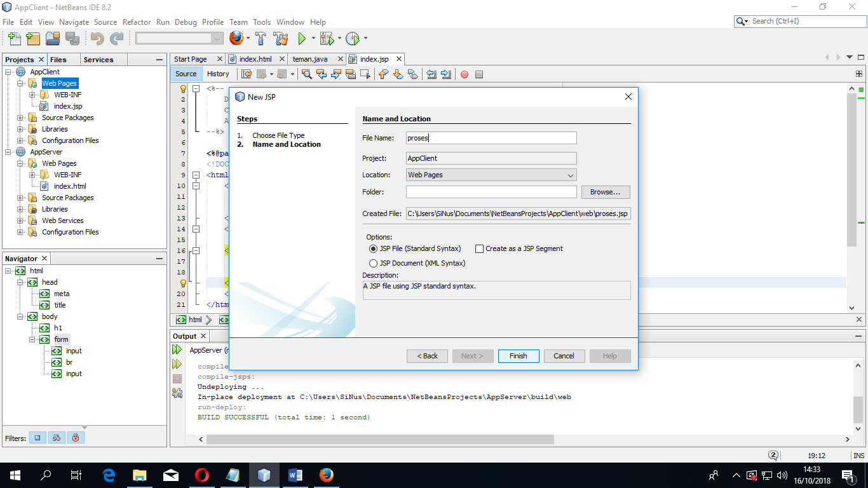868x488 pixels.
Task: Click the Find Selection magnifier icon
Action: pos(307,74)
